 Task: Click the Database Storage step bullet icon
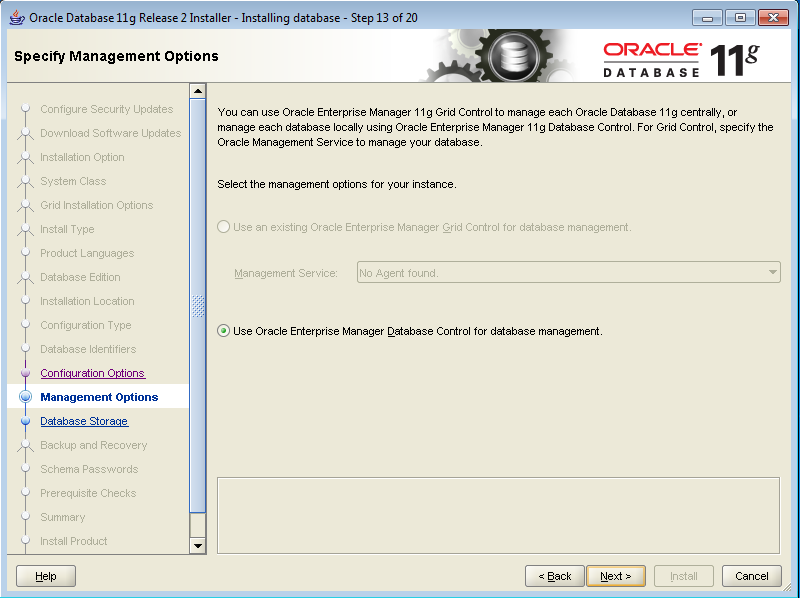click(x=26, y=421)
